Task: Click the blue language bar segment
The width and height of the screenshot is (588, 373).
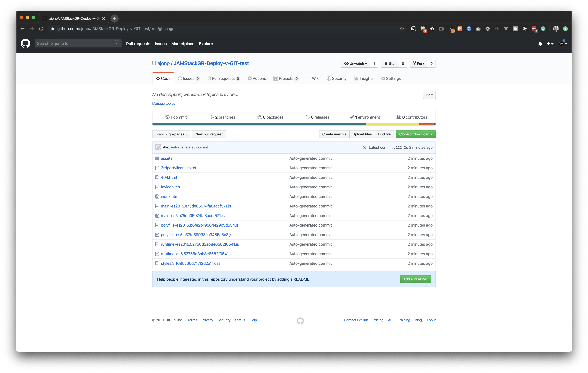Action: coord(259,124)
